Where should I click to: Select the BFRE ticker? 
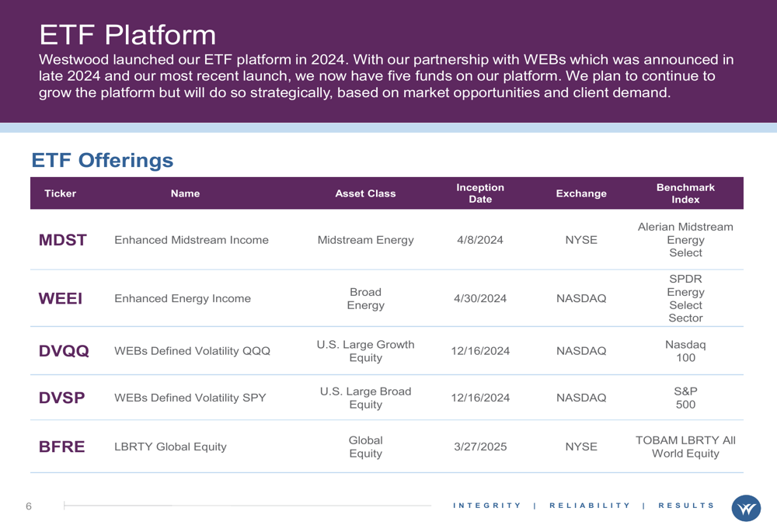[62, 447]
